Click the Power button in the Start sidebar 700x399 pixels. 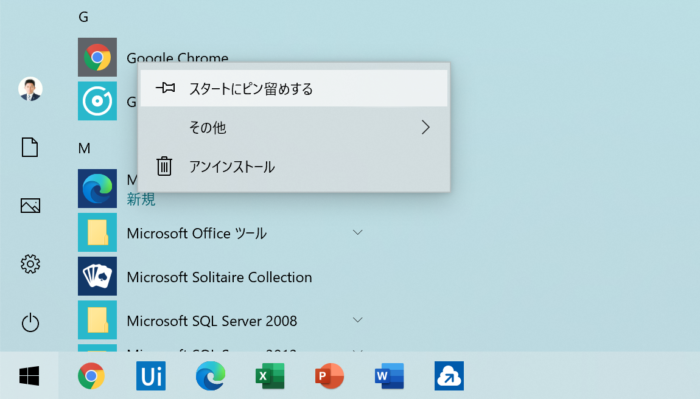coord(30,322)
